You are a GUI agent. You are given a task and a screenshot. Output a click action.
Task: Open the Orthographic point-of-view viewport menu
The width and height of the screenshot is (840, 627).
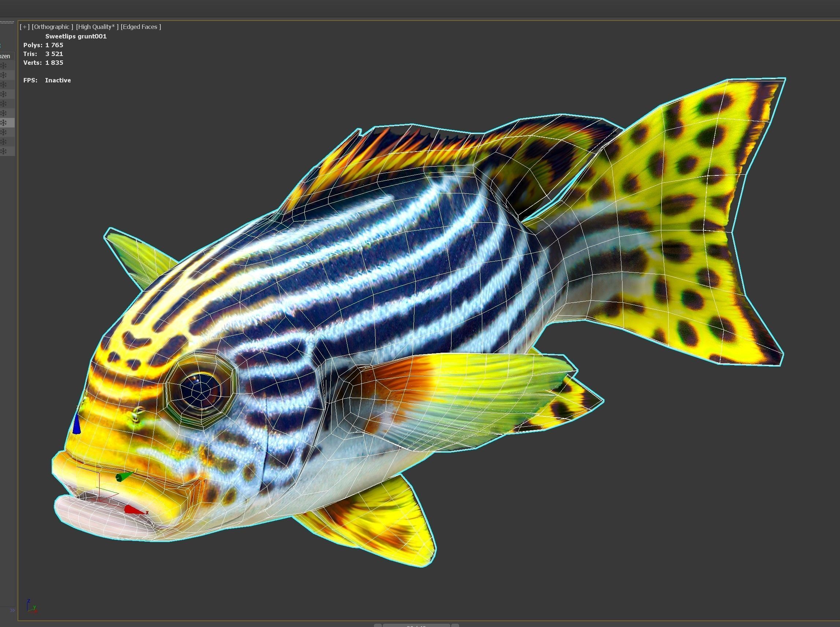(x=52, y=27)
